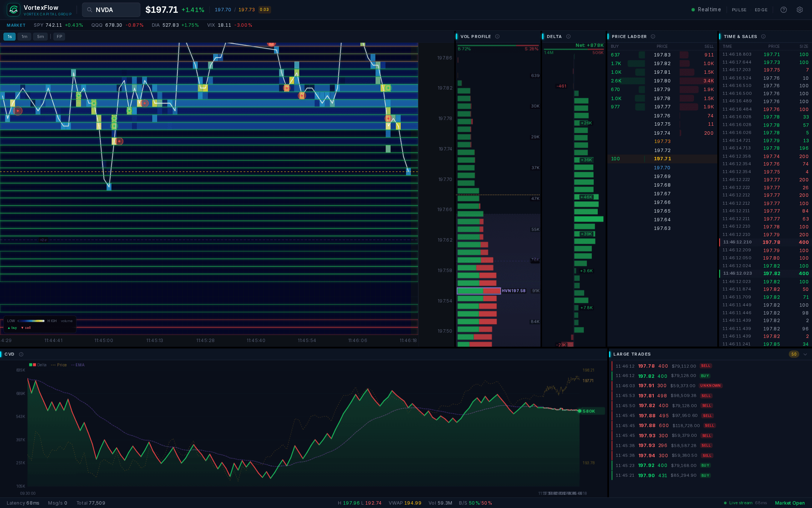Viewport: 812px width, 508px height.
Task: Click the $197.71 last price
Action: [x=162, y=10]
